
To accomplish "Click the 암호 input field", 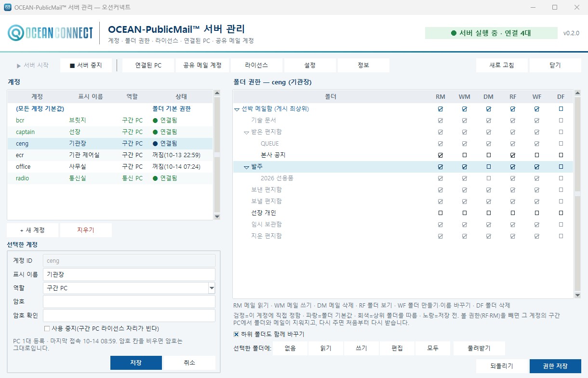I will click(x=129, y=302).
